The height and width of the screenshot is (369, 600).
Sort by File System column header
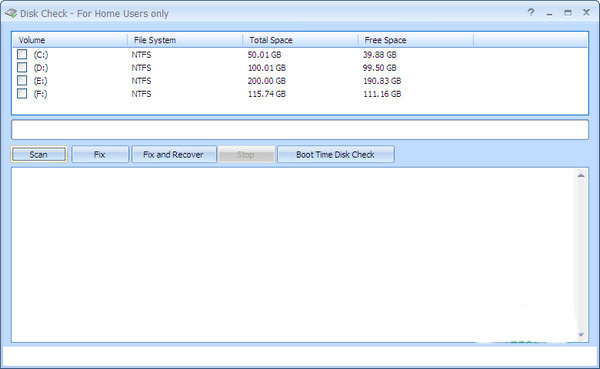185,40
